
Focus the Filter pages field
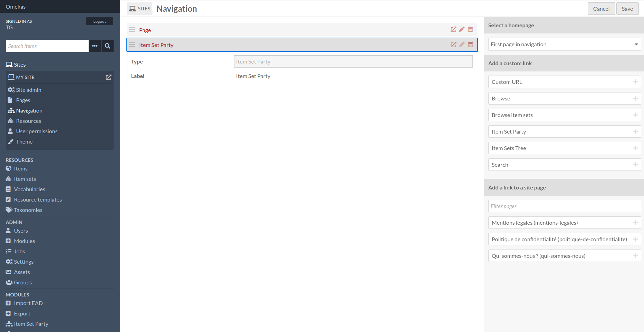click(x=565, y=206)
